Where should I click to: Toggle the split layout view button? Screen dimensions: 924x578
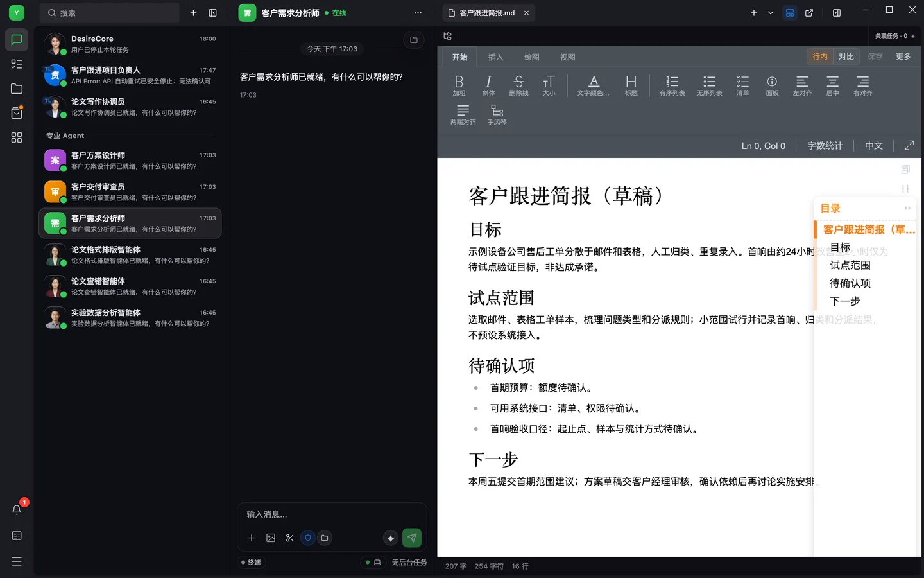[790, 13]
